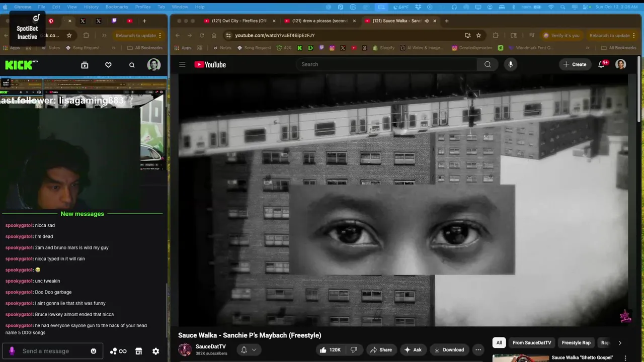This screenshot has height=362, width=644.
Task: Open Kick chat settings gear
Action: coord(156,351)
